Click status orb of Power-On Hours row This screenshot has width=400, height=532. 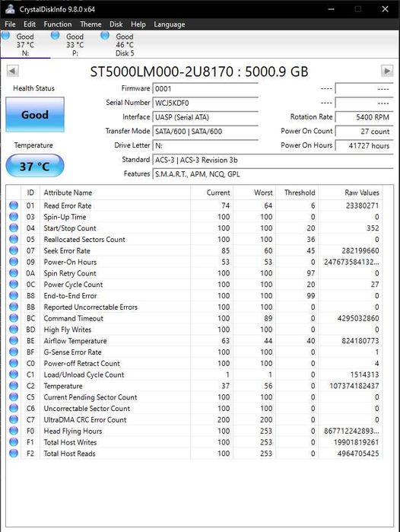[x=14, y=262]
